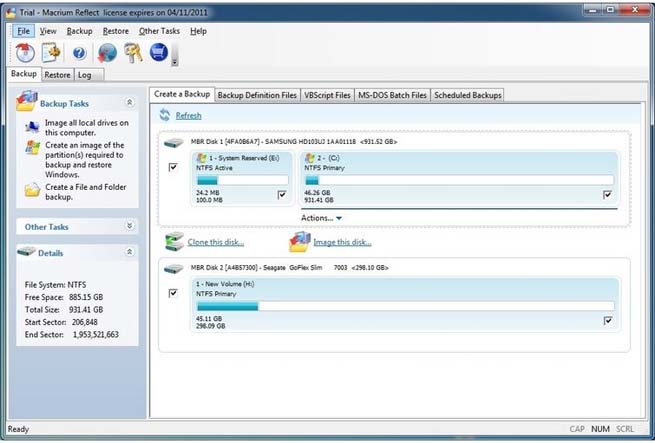
Task: Open the Help menu
Action: point(198,31)
